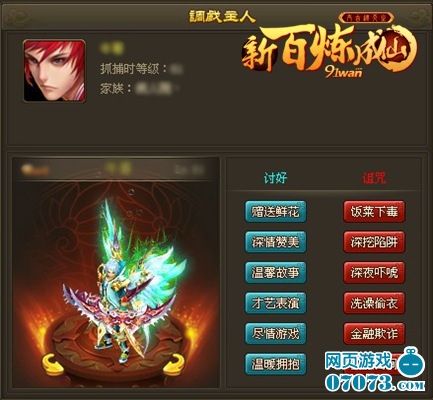The image size is (433, 400).
Task: Click the blue mascot icon near 07073.com
Action: point(412,363)
